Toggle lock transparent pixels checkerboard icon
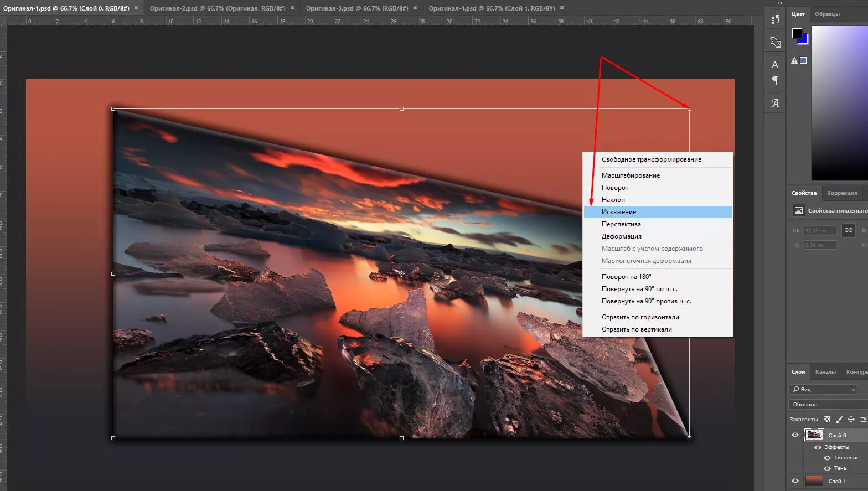The height and width of the screenshot is (491, 868). click(826, 420)
